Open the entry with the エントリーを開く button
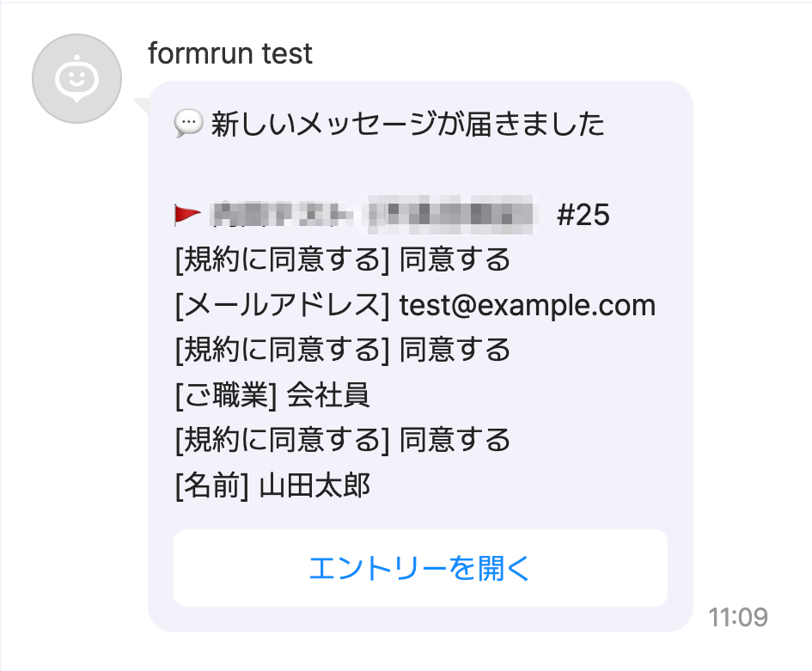This screenshot has width=812, height=671. point(420,568)
